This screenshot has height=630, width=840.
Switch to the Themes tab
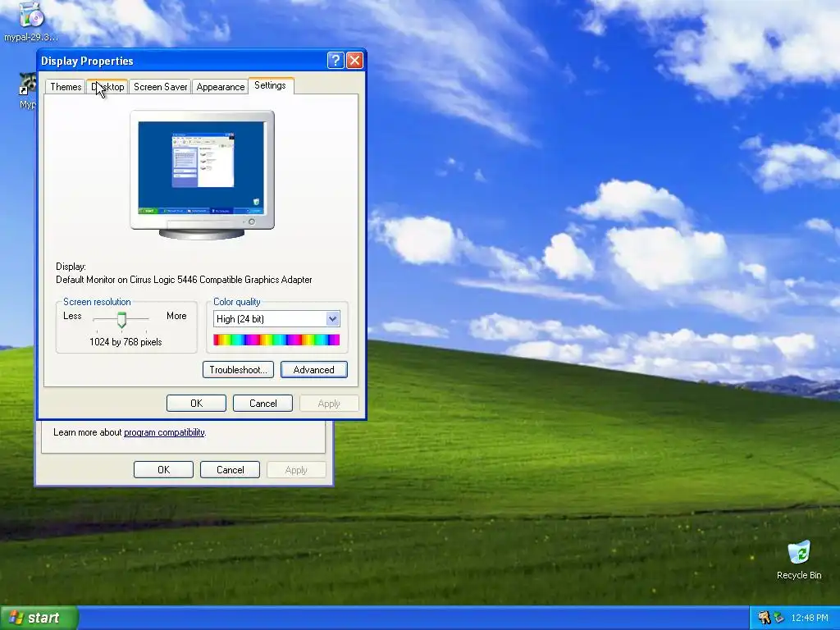[x=66, y=87]
